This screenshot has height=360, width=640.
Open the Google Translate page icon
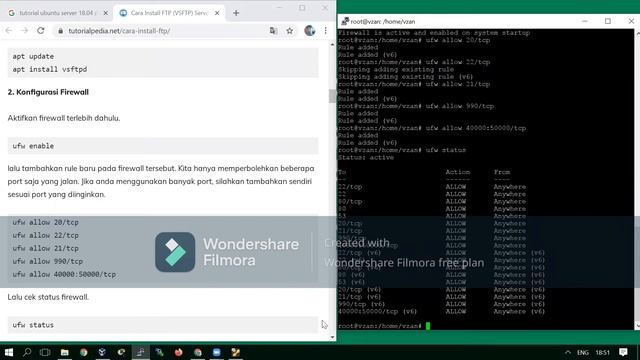click(x=273, y=31)
